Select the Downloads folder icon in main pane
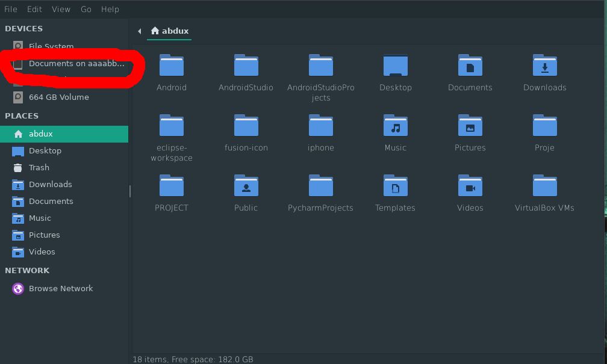This screenshot has width=607, height=364. point(544,65)
